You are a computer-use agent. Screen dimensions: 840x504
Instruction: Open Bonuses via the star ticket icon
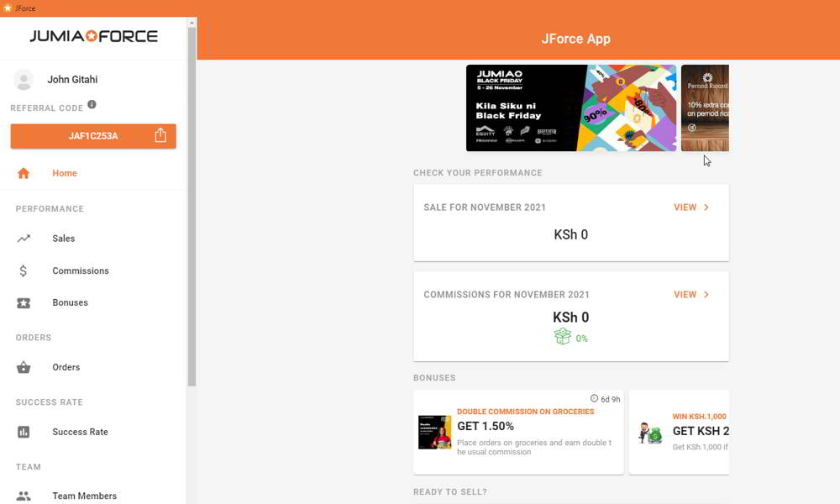23,302
